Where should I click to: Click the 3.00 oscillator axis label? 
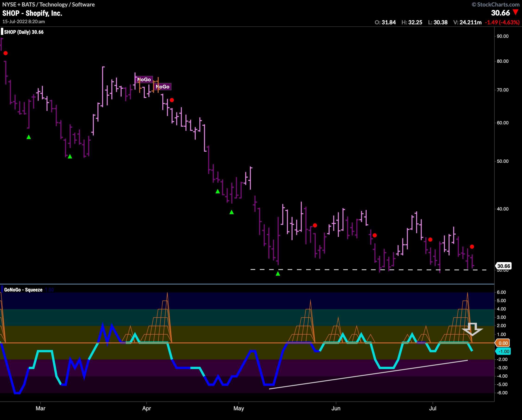501,317
